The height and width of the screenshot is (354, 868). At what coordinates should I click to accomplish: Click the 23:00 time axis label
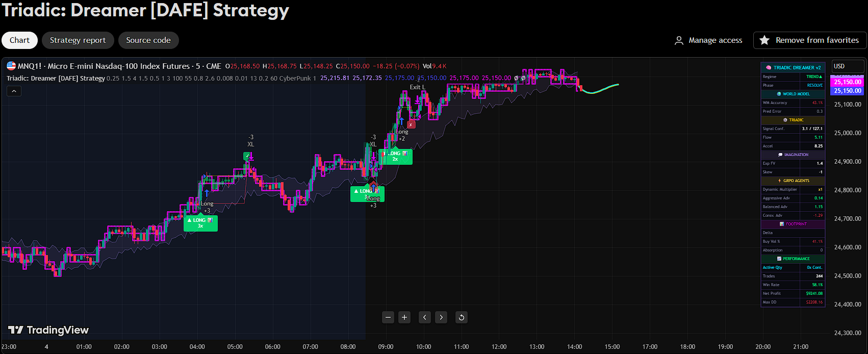[x=9, y=347]
